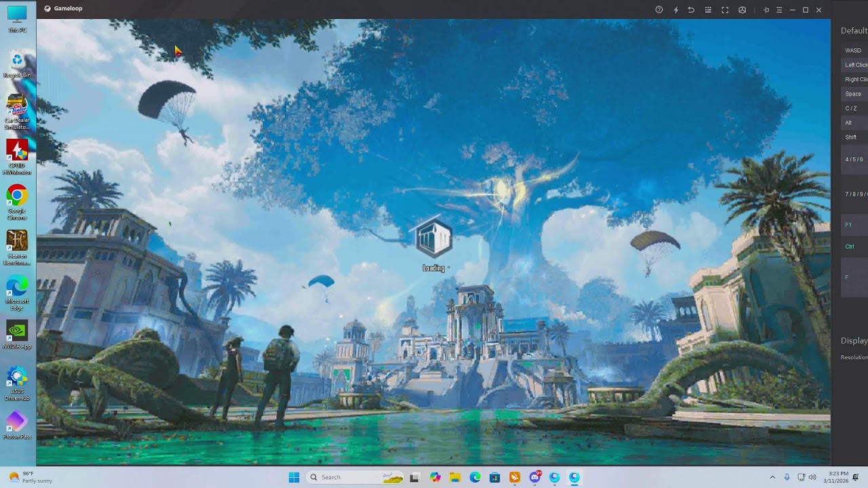Open File Explorer from the taskbar
868x488 pixels.
pyautogui.click(x=455, y=477)
